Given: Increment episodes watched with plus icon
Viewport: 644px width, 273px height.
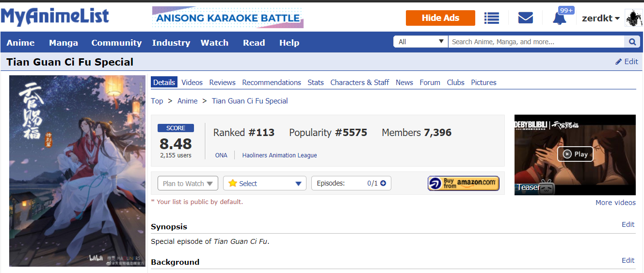Looking at the screenshot, I should [383, 183].
